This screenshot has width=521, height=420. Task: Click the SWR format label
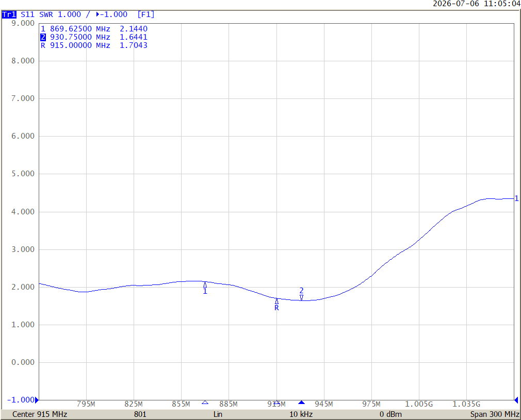[x=46, y=14]
